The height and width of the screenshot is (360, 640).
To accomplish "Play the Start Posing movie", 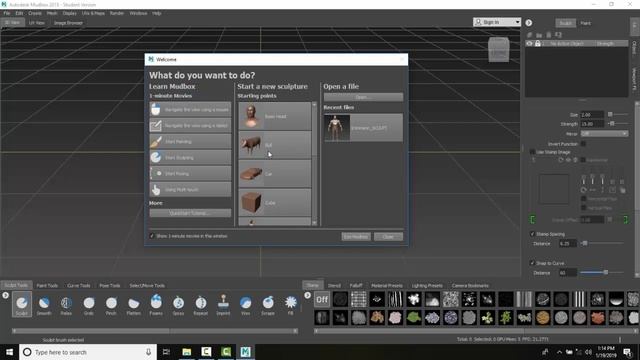I will click(190, 173).
